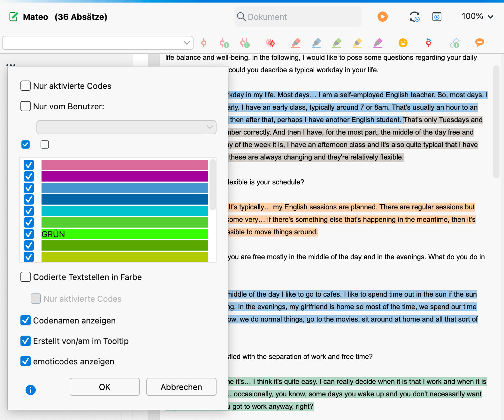
Task: Click the orange comment bubble icon
Action: coord(479,43)
